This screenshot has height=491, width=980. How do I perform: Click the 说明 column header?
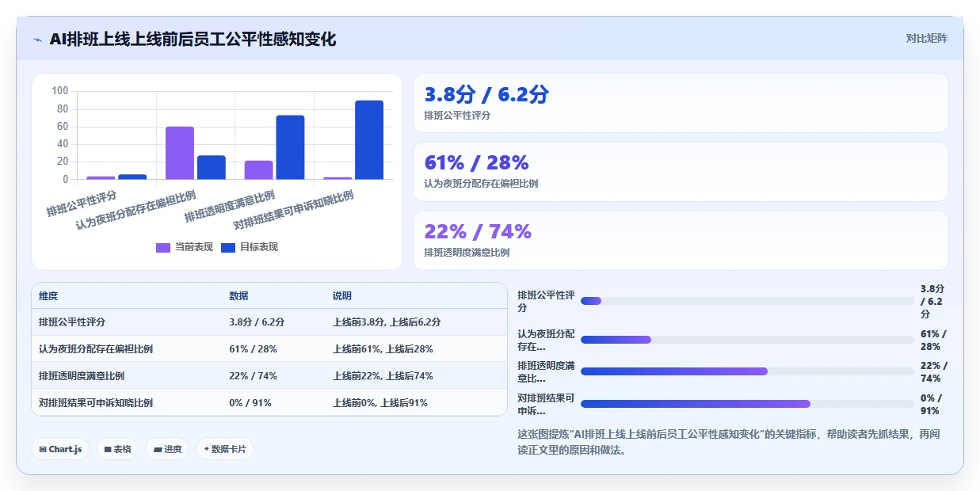click(342, 296)
